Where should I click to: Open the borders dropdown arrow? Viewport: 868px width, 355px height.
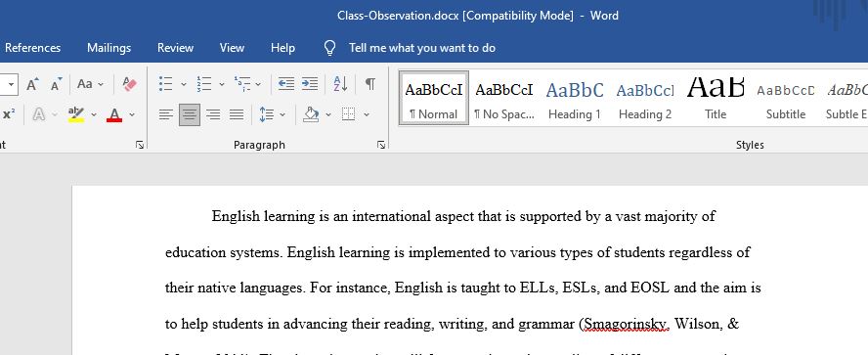[366, 114]
